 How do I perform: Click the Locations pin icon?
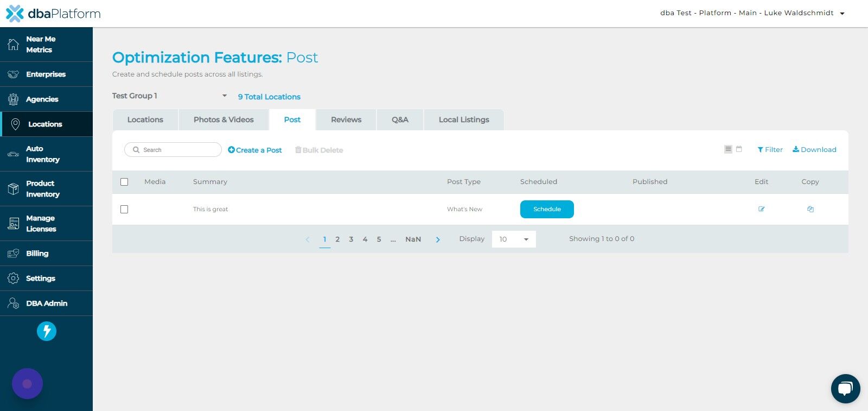(15, 124)
